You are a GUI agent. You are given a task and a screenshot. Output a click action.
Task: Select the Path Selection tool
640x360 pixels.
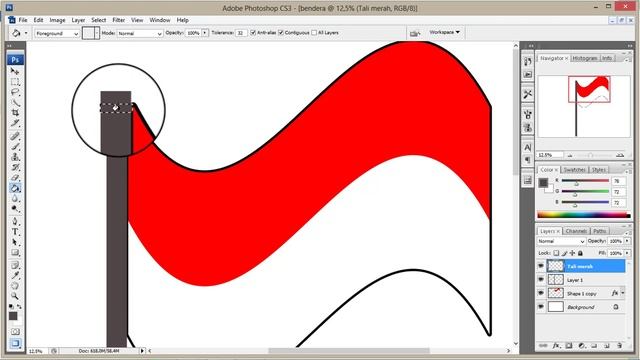[15, 242]
